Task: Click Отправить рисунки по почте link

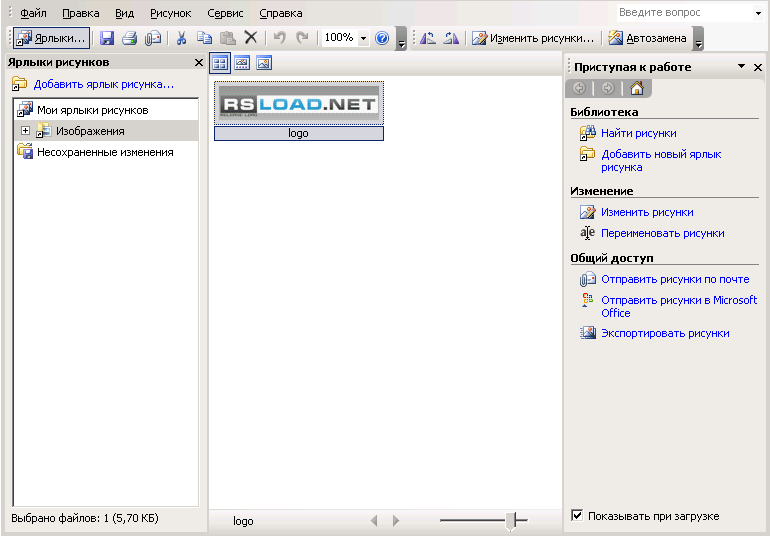Action: tap(675, 279)
